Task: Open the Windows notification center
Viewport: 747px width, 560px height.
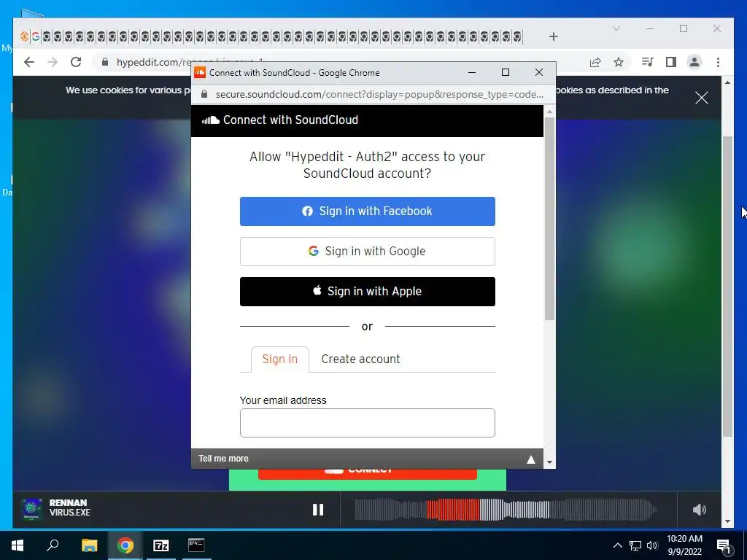Action: pyautogui.click(x=724, y=546)
